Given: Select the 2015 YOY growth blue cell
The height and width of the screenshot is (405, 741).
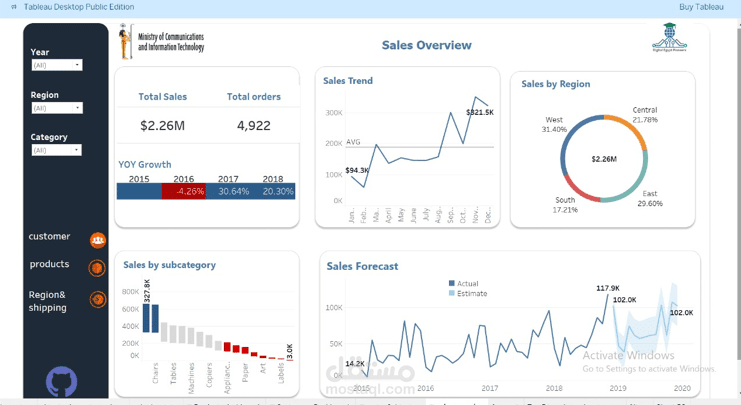Looking at the screenshot, I should pyautogui.click(x=139, y=191).
